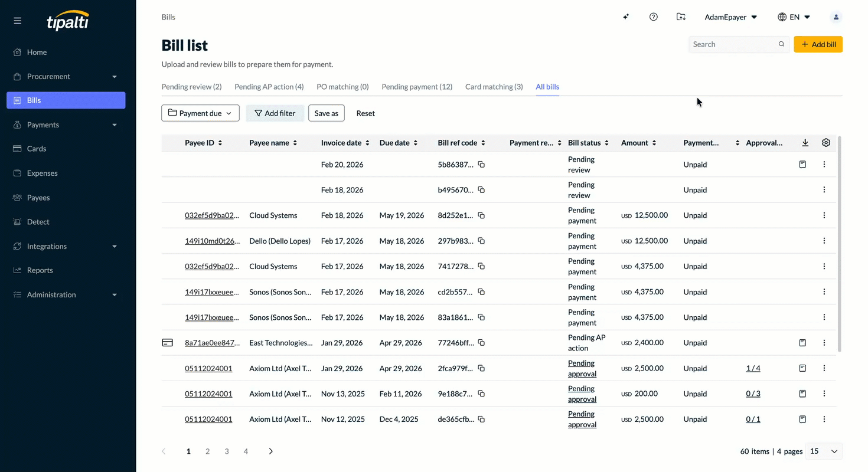This screenshot has width=868, height=472.
Task: Open the sparkle AI assistant icon
Action: point(626,17)
